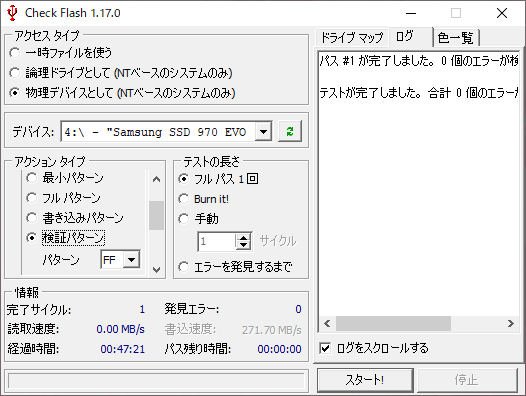Click action type scroll up arrow
Image resolution: width=526 pixels, height=396 pixels.
click(156, 179)
